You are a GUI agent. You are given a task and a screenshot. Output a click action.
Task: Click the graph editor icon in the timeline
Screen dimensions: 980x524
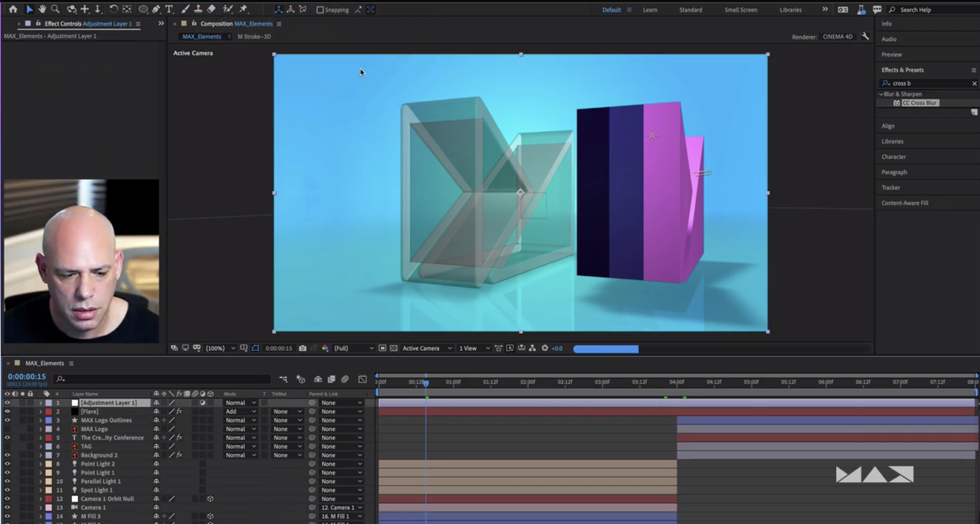362,379
